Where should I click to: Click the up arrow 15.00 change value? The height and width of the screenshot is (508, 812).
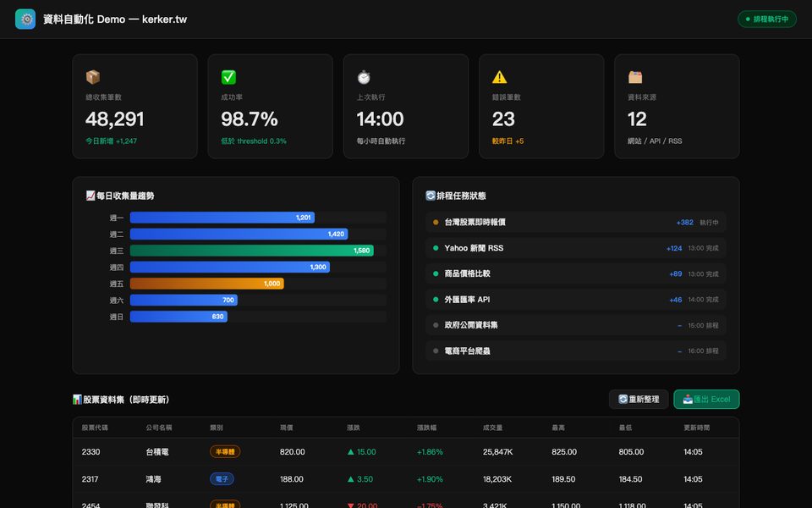point(362,452)
